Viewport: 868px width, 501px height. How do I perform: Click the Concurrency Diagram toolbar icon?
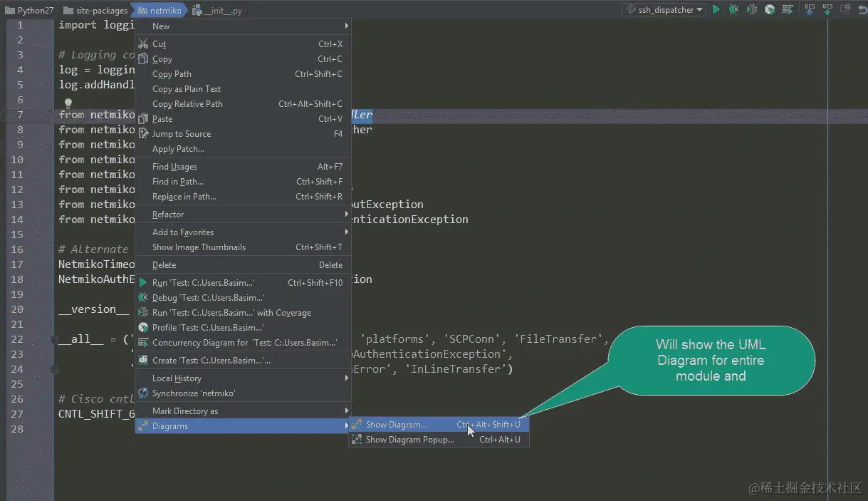(788, 9)
